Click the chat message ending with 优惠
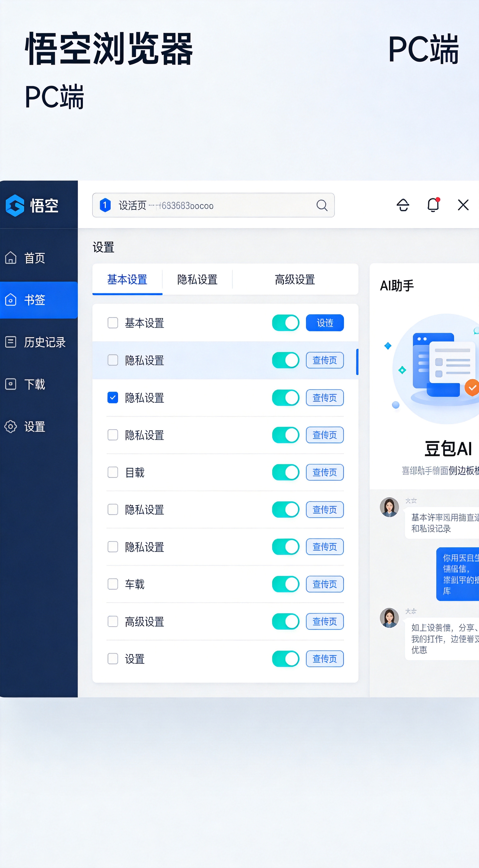The image size is (479, 868). (x=442, y=639)
